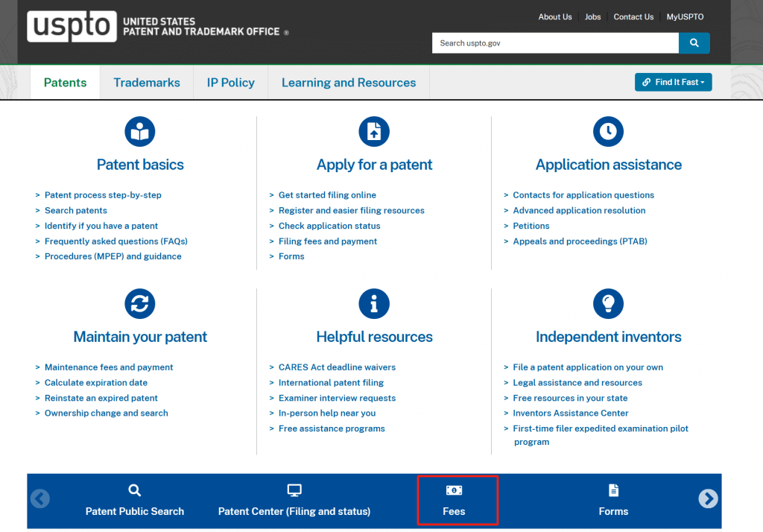The image size is (763, 532).
Task: Go back with carousel left arrow
Action: [40, 498]
